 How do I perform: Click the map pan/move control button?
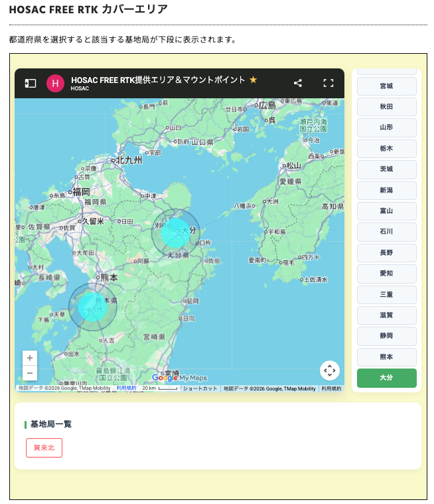(330, 371)
